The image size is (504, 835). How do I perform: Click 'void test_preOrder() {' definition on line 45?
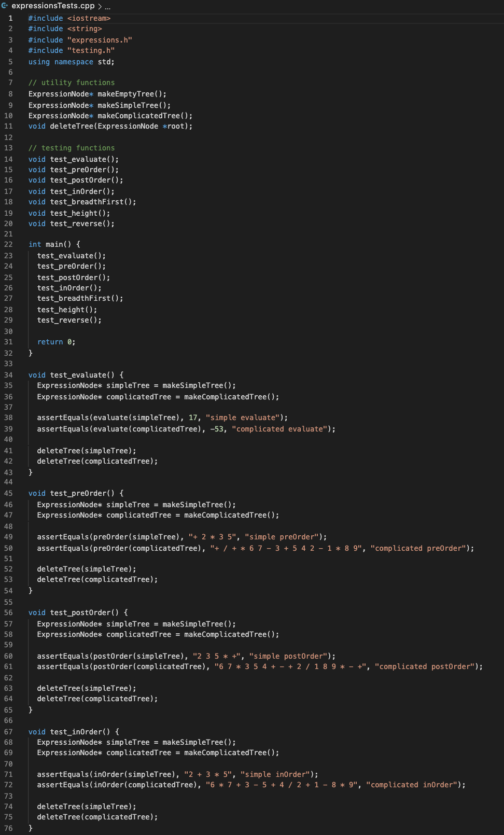pyautogui.click(x=76, y=493)
